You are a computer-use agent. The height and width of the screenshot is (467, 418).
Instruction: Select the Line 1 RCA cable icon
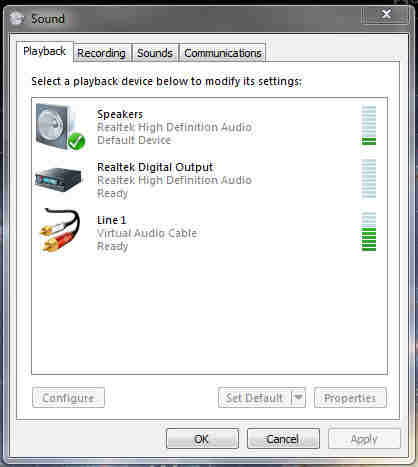[60, 230]
